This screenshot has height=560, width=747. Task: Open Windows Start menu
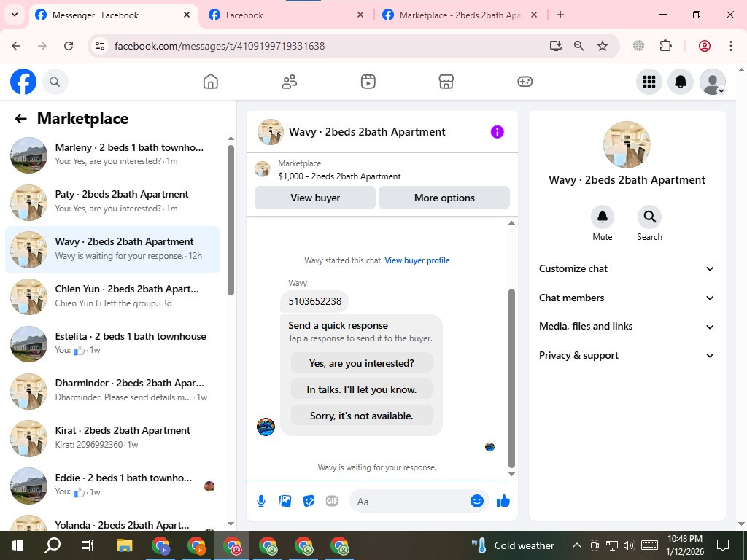[18, 545]
